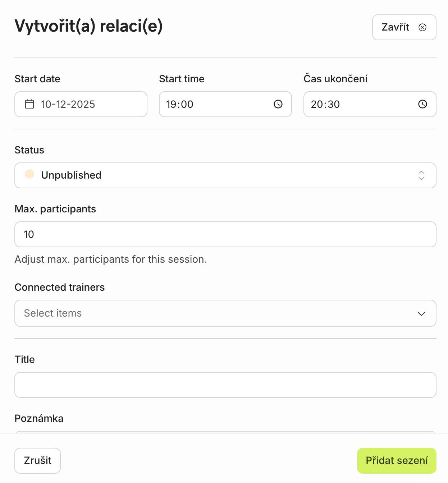Click the calendar icon in Start date

click(x=29, y=104)
